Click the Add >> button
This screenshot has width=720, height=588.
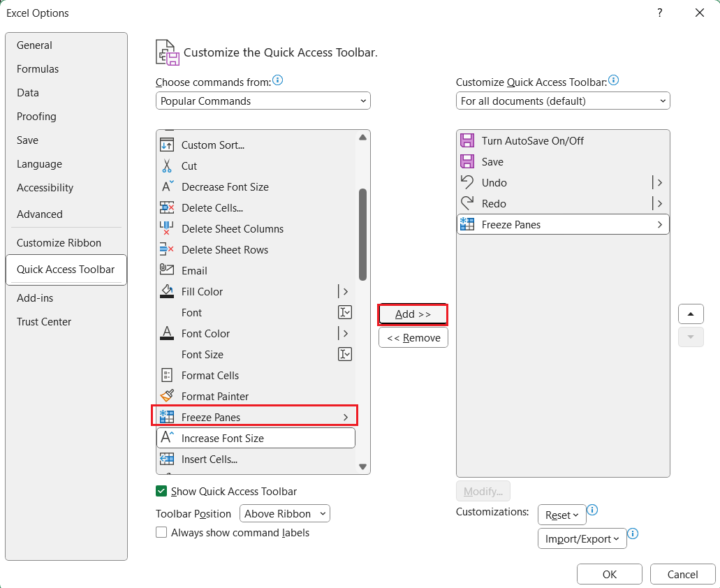coord(413,314)
